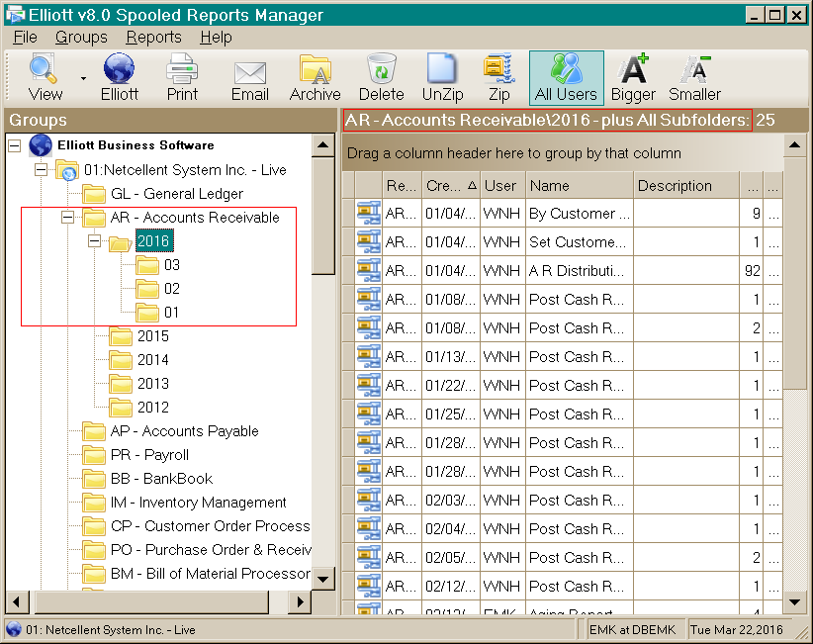Sort by the Description column header
This screenshot has height=644, width=813.
tap(686, 186)
